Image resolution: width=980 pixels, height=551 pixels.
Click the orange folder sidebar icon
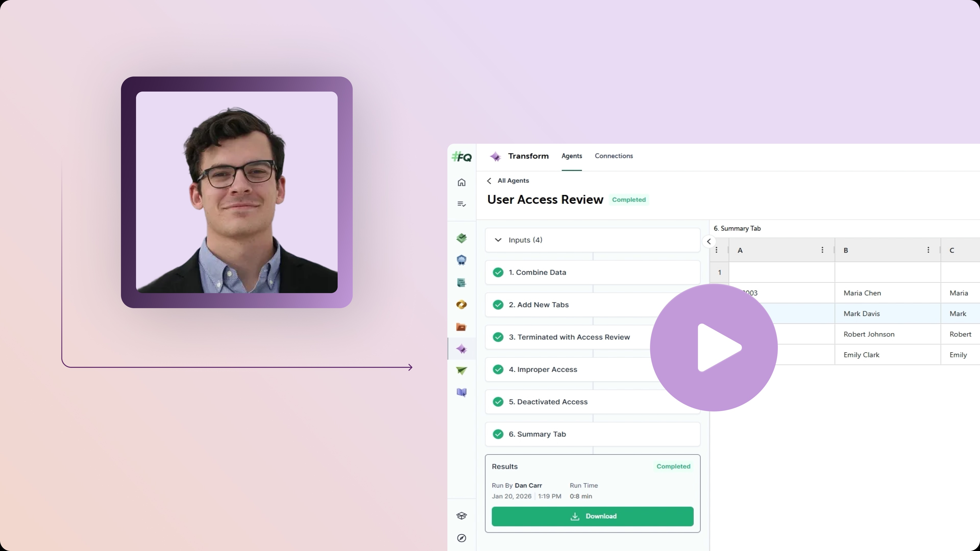(x=461, y=327)
